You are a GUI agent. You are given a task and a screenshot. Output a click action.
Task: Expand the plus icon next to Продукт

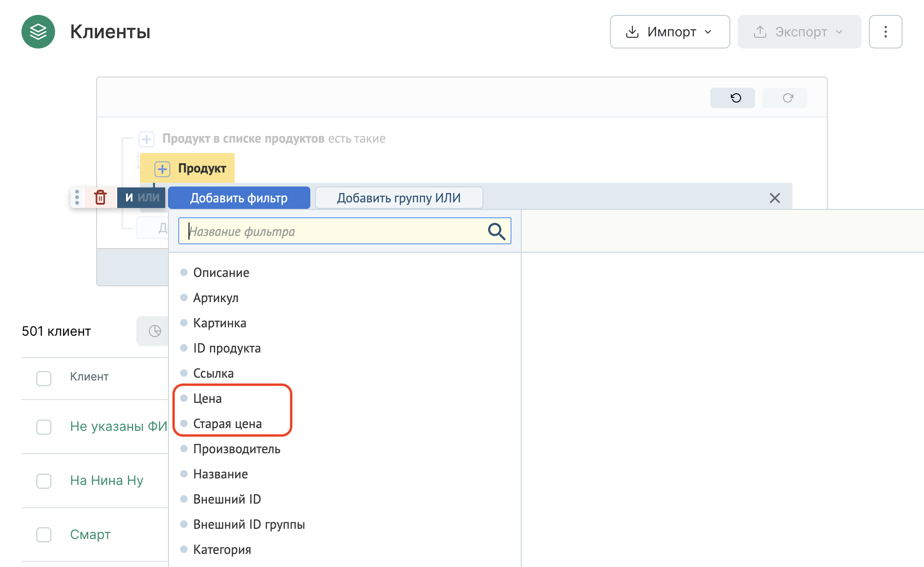(162, 169)
